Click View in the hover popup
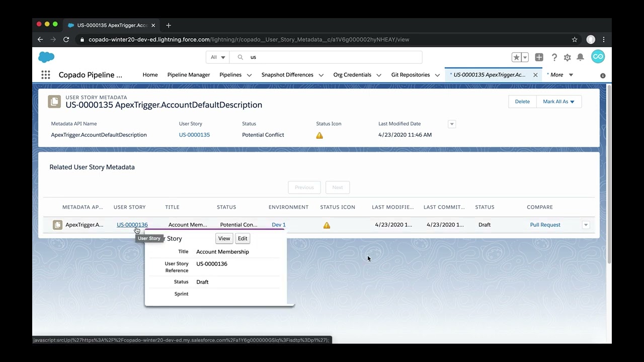Image resolution: width=644 pixels, height=362 pixels. (224, 238)
